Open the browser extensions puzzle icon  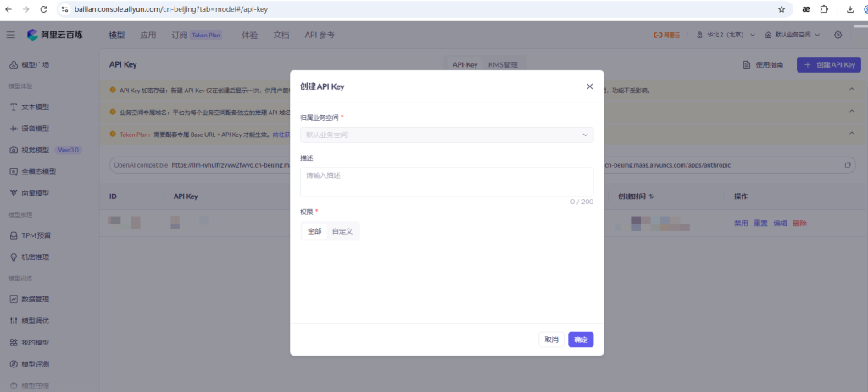[824, 9]
